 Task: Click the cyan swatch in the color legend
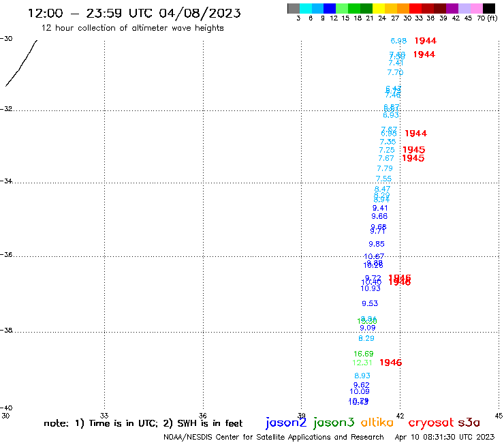306,8
